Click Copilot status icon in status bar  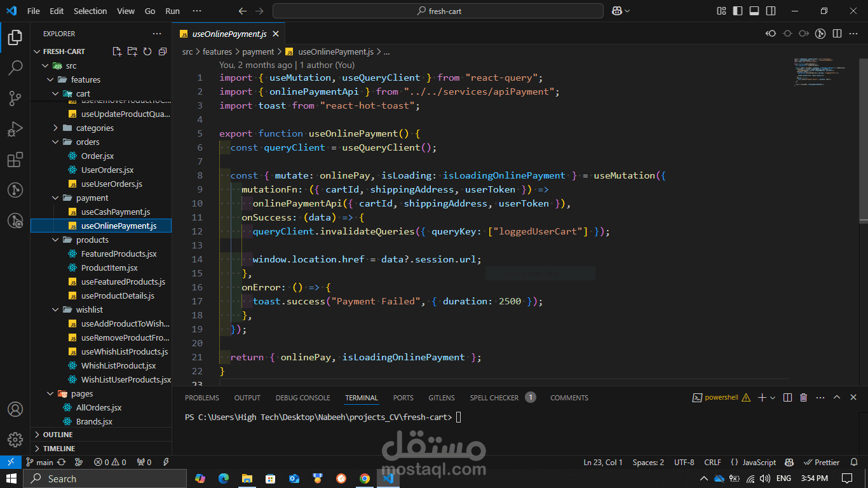point(789,463)
